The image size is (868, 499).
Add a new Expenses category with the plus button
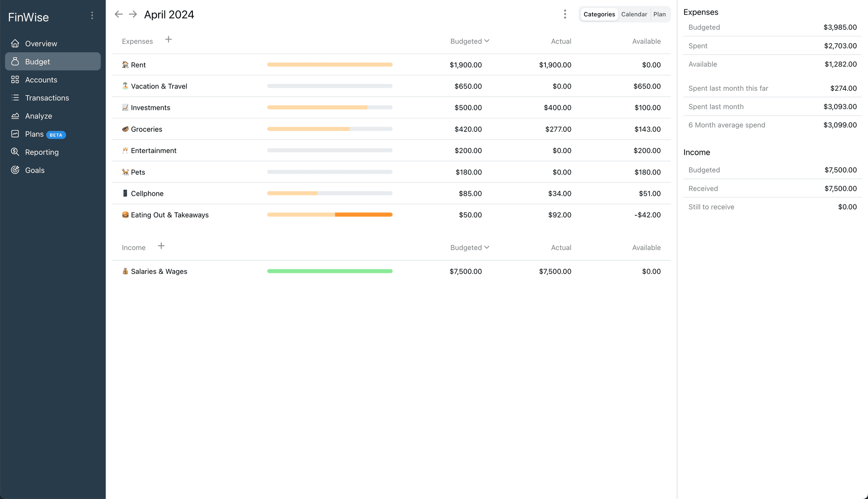(x=168, y=39)
